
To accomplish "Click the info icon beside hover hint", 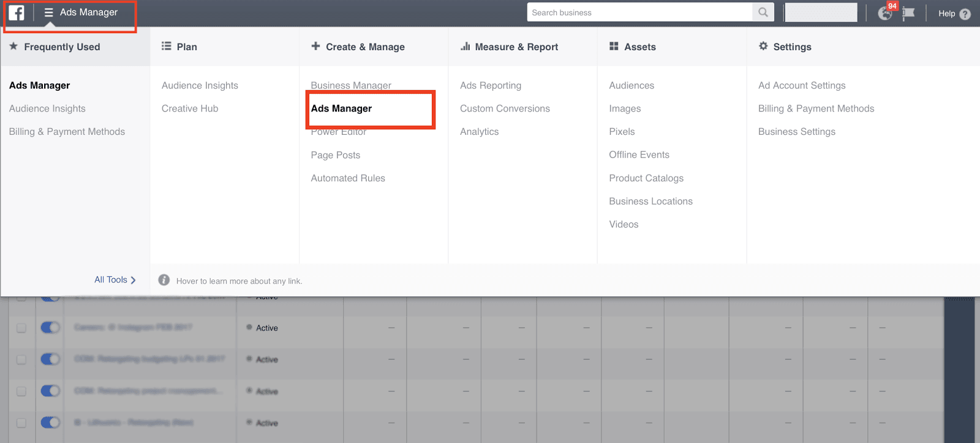I will [x=164, y=280].
